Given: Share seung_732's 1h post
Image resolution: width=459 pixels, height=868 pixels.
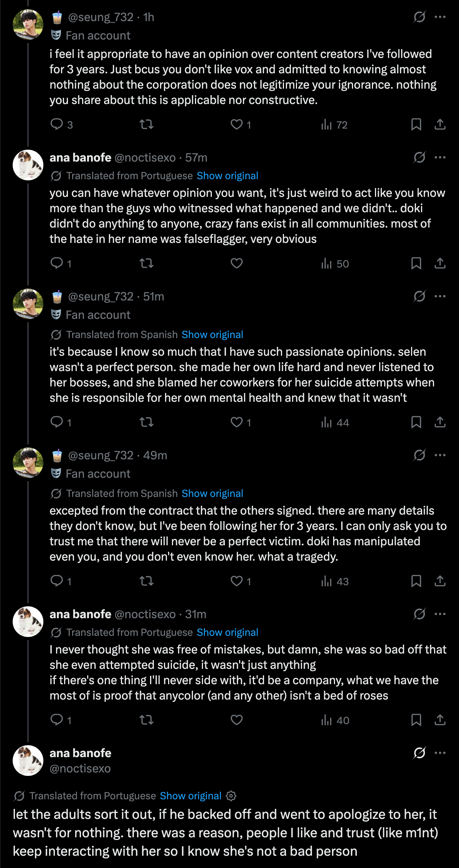Looking at the screenshot, I should (440, 124).
